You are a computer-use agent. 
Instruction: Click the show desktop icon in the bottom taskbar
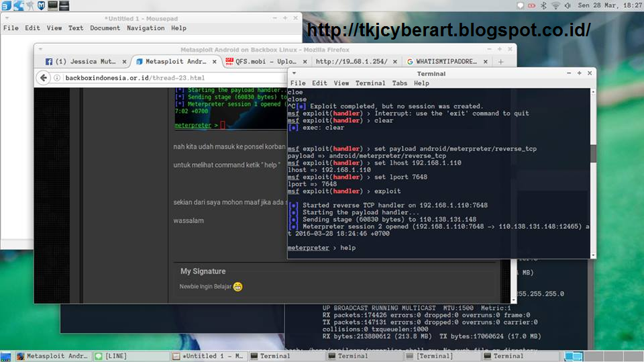pos(6,356)
